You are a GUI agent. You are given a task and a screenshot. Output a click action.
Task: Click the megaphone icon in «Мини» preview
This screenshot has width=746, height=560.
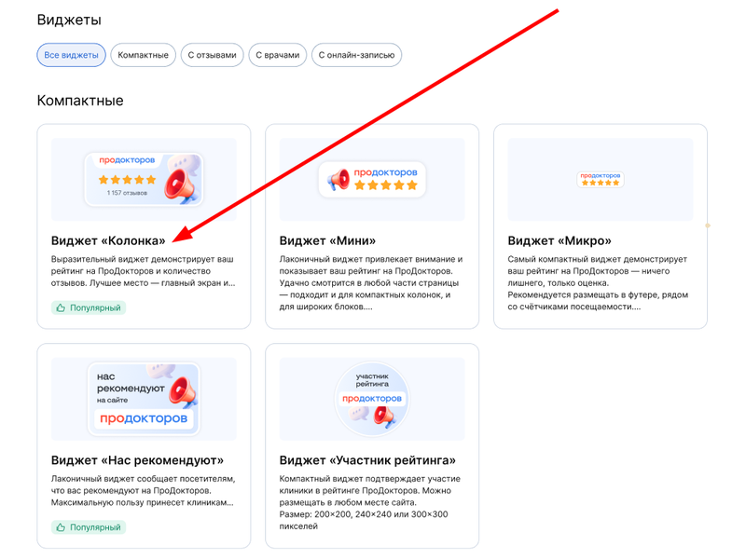pos(338,180)
